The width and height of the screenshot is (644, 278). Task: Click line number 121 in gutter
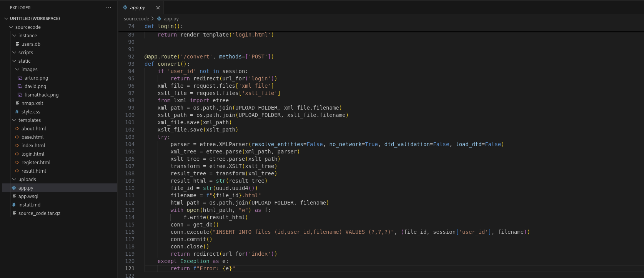pyautogui.click(x=130, y=268)
